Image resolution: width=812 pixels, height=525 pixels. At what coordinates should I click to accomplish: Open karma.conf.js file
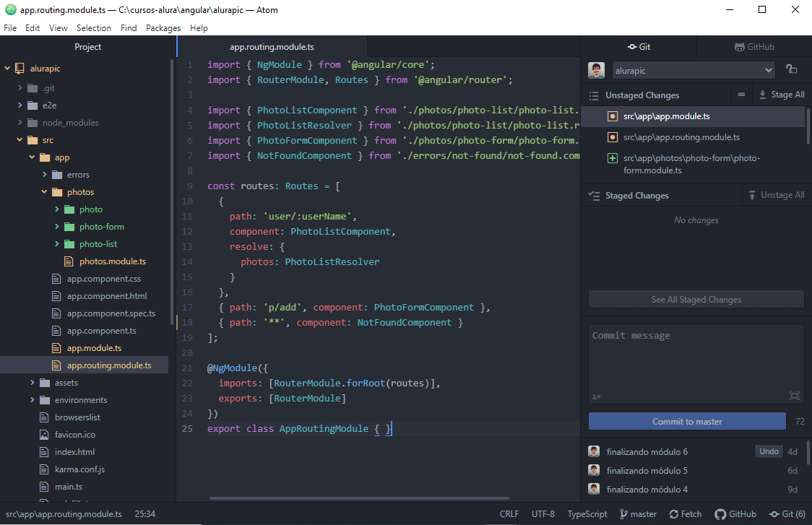point(79,469)
